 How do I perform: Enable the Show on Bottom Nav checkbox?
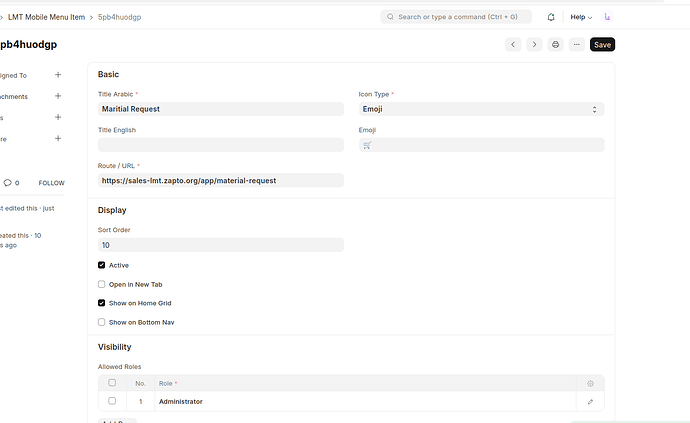click(102, 322)
